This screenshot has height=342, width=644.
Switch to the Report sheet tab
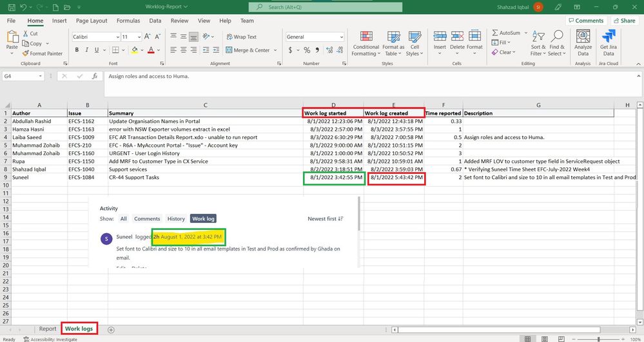point(47,329)
